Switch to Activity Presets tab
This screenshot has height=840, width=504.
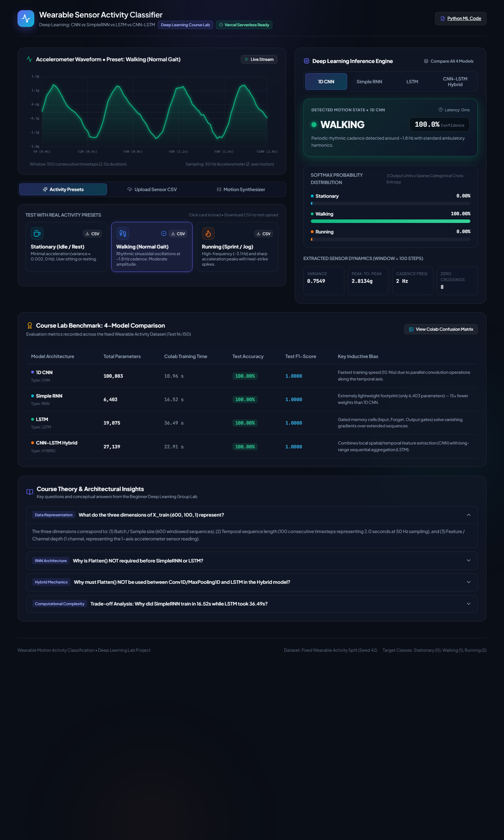click(x=63, y=189)
